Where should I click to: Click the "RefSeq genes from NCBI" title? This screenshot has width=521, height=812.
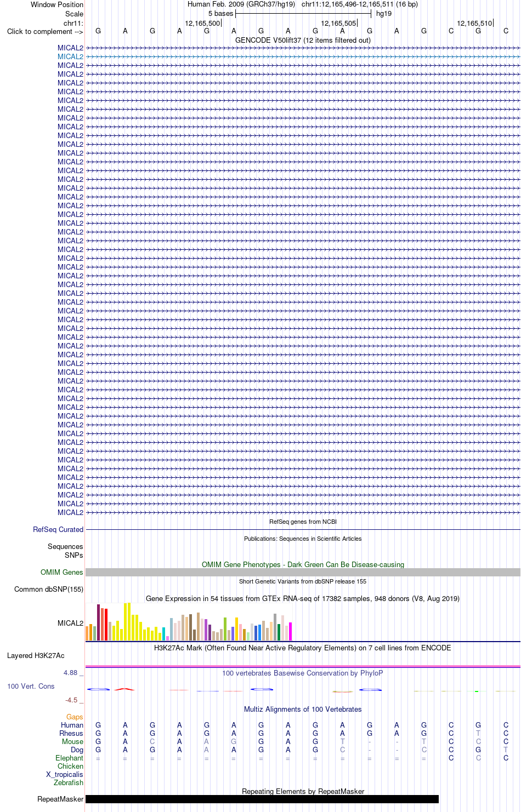(303, 522)
